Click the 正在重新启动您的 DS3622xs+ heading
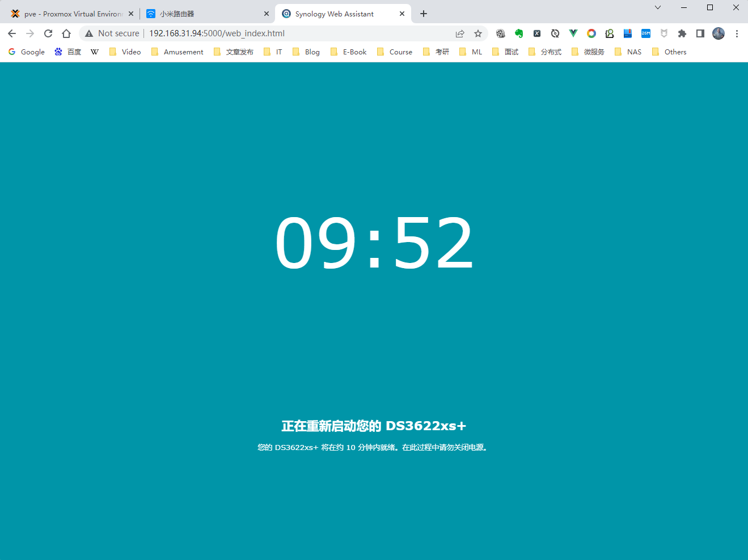The width and height of the screenshot is (748, 560). (x=374, y=426)
